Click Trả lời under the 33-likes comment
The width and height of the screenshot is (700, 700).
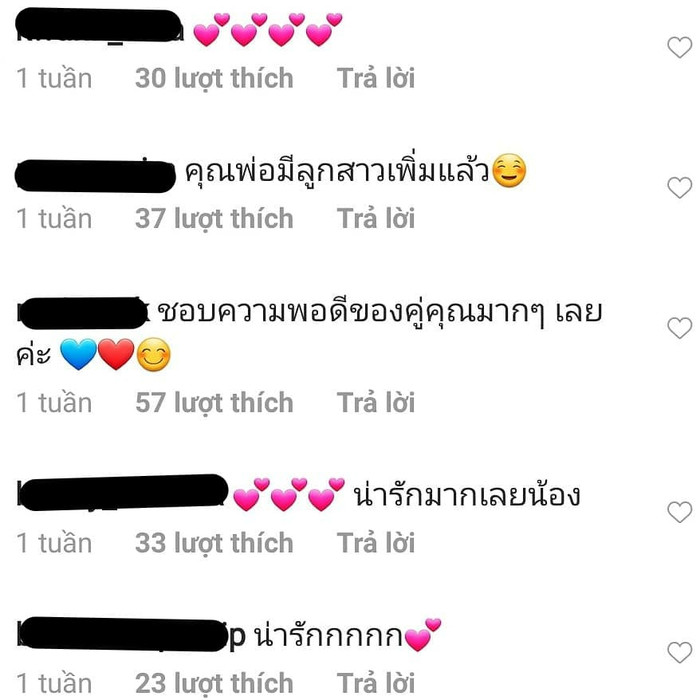coord(375,543)
